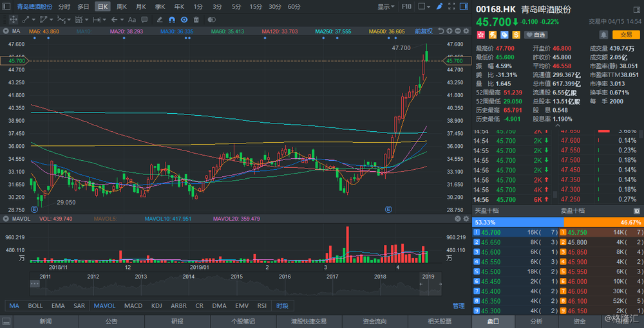Click the orange 交易 trade button
The width and height of the screenshot is (644, 328).
pyautogui.click(x=626, y=35)
